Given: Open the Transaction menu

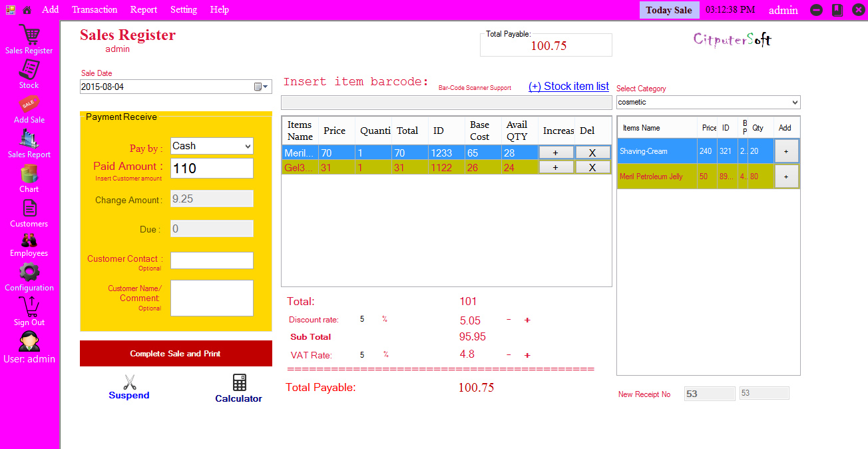Looking at the screenshot, I should [94, 9].
